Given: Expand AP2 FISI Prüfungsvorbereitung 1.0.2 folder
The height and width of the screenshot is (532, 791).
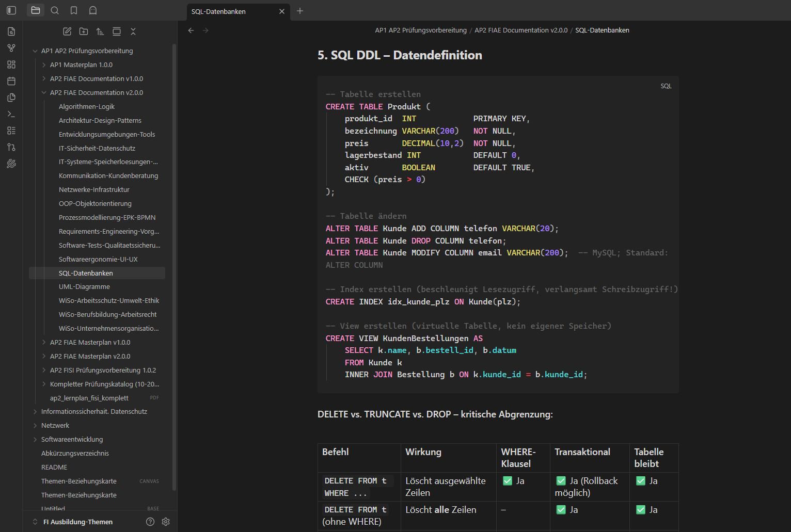Looking at the screenshot, I should [44, 370].
